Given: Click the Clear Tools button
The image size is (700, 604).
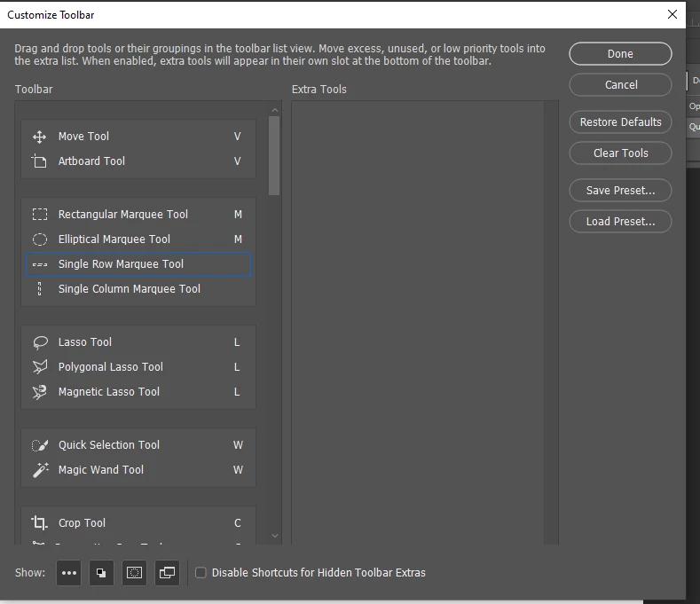Looking at the screenshot, I should [620, 153].
